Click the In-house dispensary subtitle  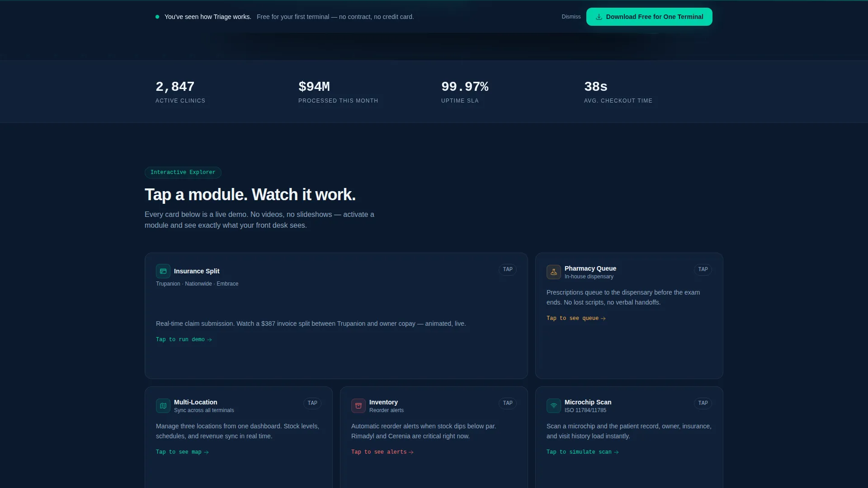click(589, 277)
